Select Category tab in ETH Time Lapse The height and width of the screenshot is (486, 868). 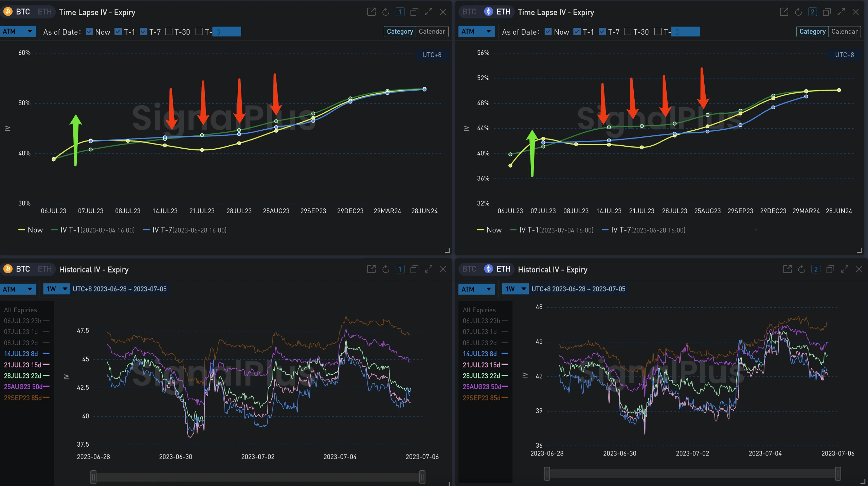[812, 32]
